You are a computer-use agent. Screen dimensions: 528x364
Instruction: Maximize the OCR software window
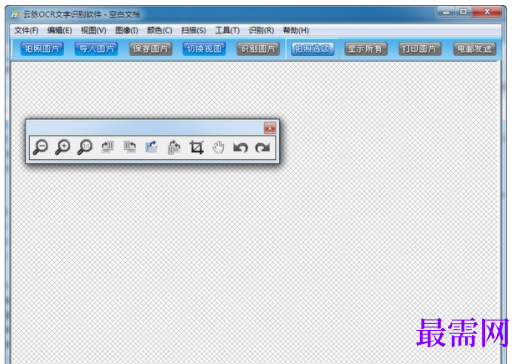pos(463,12)
